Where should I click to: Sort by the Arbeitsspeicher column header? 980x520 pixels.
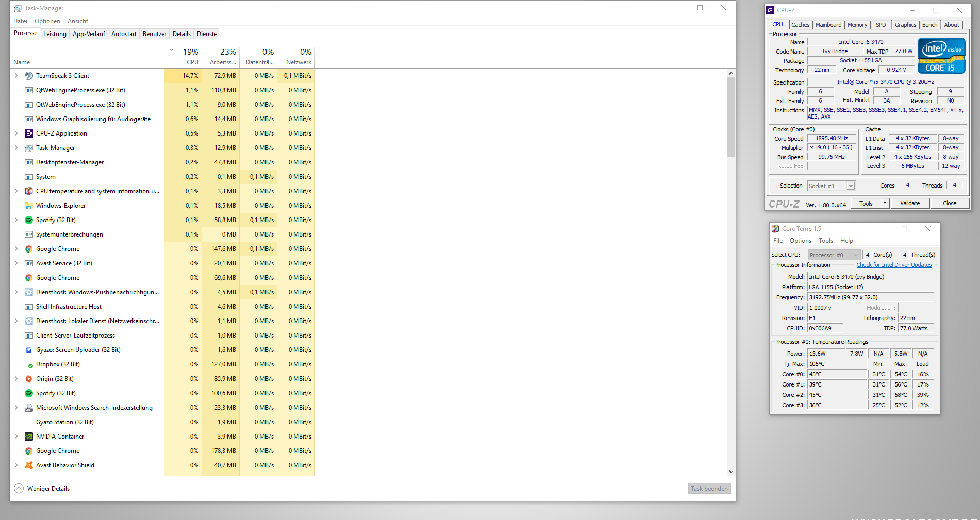[x=221, y=56]
